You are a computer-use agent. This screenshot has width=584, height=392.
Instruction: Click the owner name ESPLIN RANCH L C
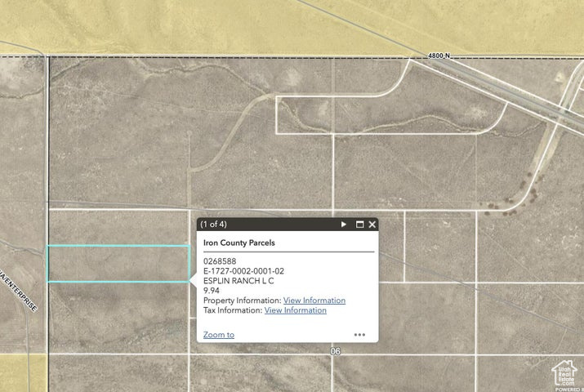(x=239, y=281)
